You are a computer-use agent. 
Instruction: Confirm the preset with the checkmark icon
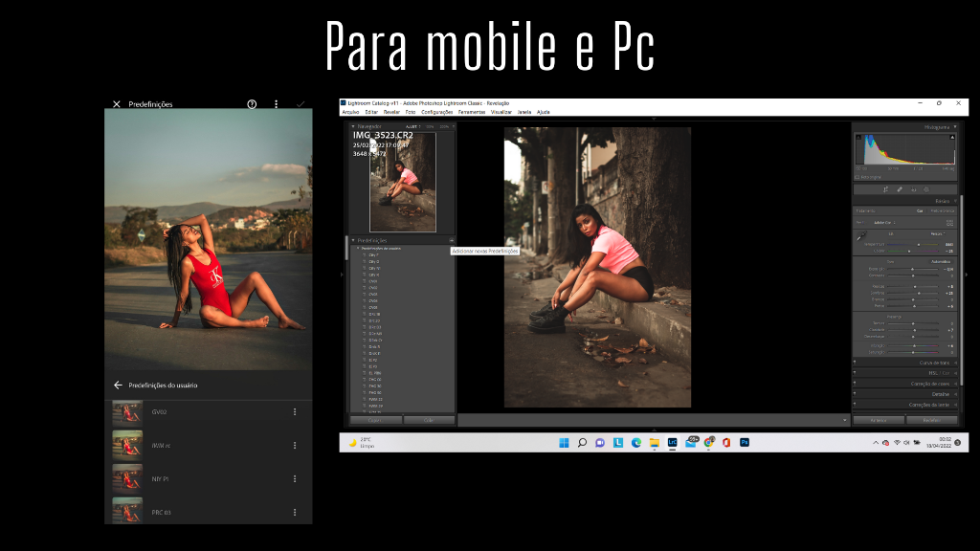[301, 103]
